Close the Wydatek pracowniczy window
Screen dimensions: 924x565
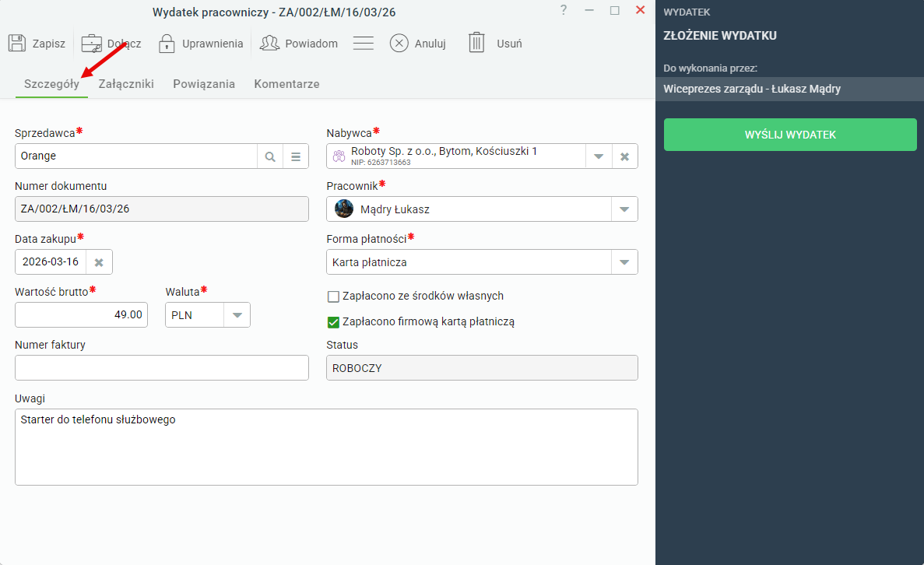pos(641,10)
